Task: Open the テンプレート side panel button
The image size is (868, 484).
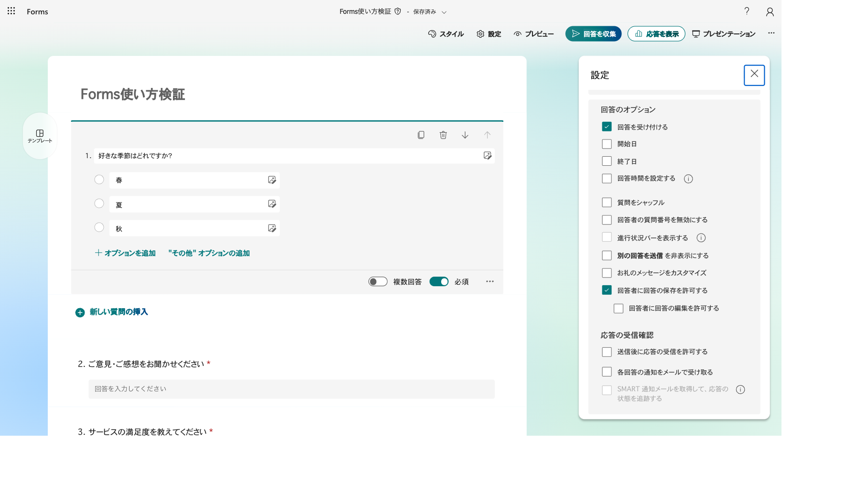Action: click(40, 136)
